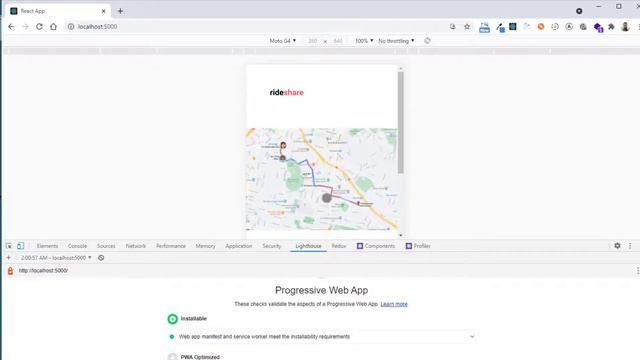Click the gray location marker on map
640x360 pixels.
pyautogui.click(x=327, y=198)
